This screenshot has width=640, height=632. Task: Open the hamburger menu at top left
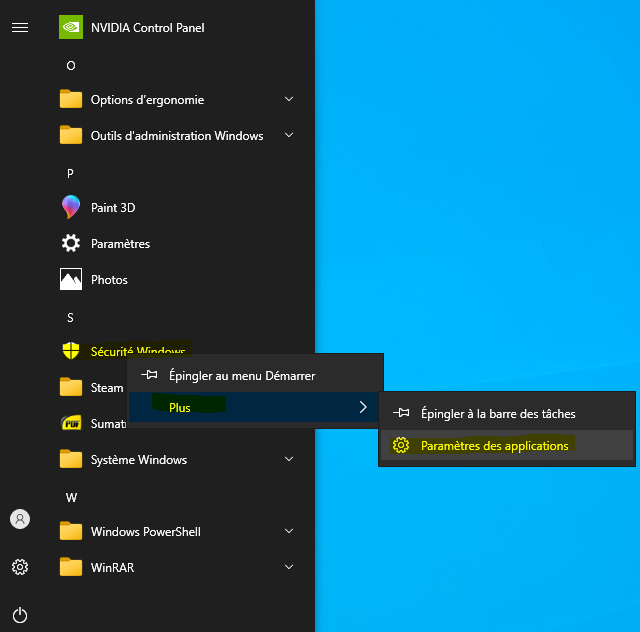20,27
